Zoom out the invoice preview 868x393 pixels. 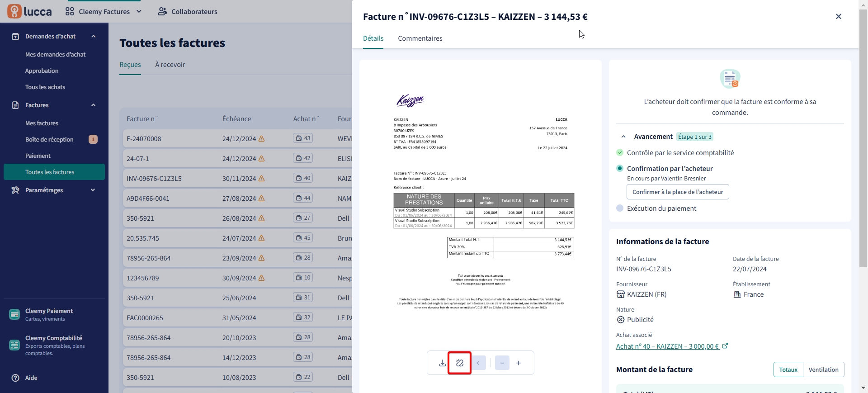pyautogui.click(x=502, y=363)
